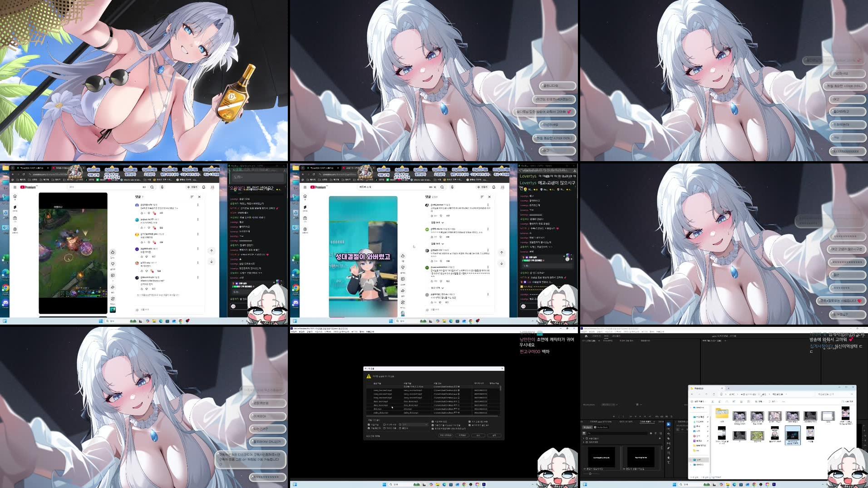868x488 pixels.
Task: Open account avatar menu in VTuber Short frame
Action: [503, 187]
